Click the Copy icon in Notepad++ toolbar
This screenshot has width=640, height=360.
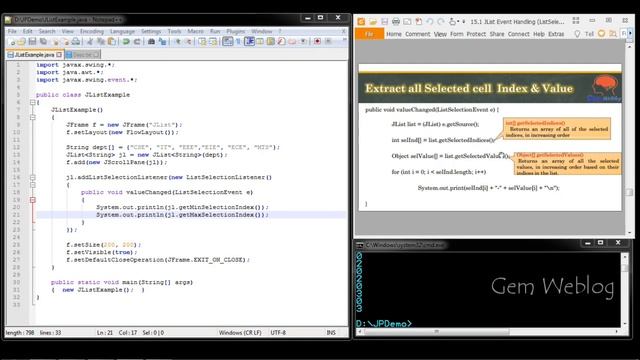[x=102, y=41]
